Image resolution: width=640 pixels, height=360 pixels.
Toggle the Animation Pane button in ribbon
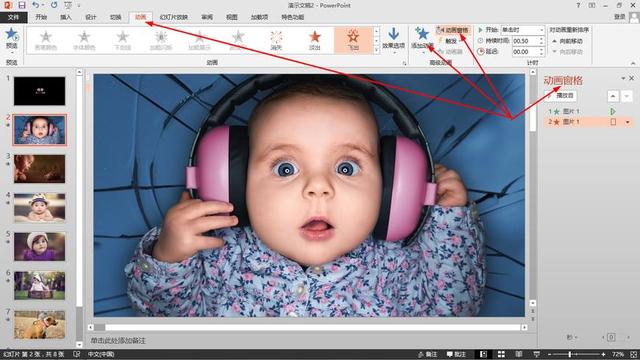(x=453, y=30)
